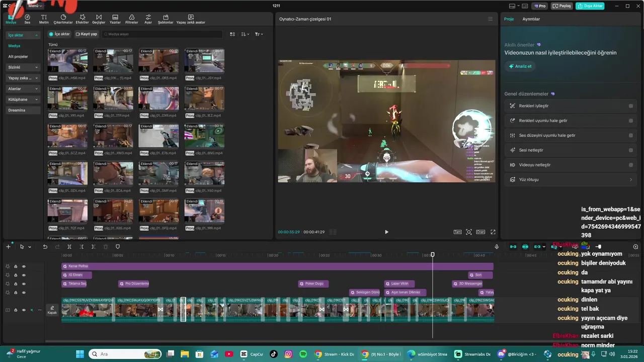This screenshot has width=644, height=362.
Task: Click the microphone voiceover record icon
Action: [497, 247]
